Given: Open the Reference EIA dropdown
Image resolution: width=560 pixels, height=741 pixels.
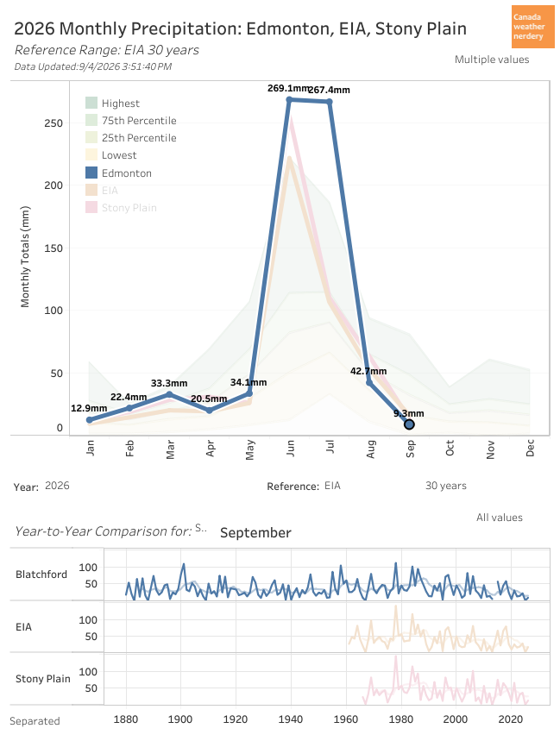Looking at the screenshot, I should pos(332,486).
